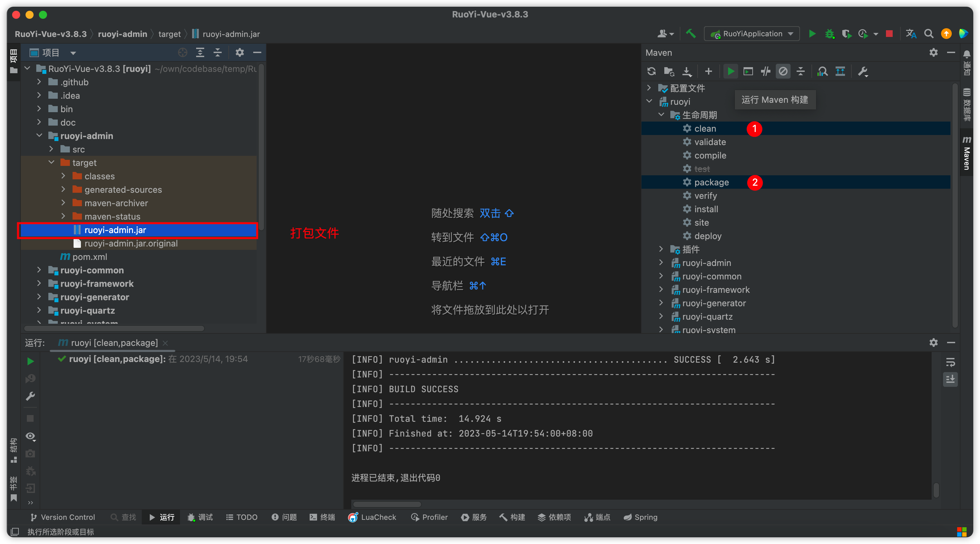Rerun Maven build in Run panel
Image resolution: width=980 pixels, height=544 pixels.
pos(31,361)
